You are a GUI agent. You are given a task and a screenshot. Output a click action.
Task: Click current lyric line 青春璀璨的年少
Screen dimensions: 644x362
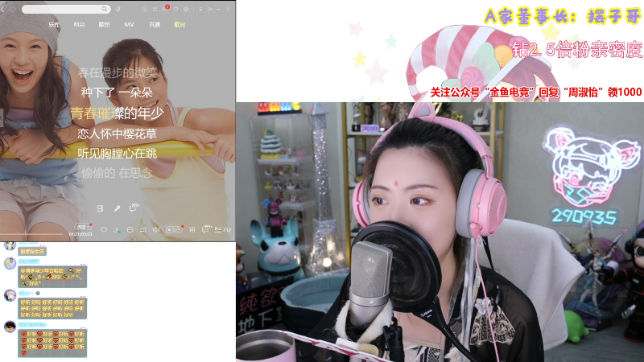pos(117,113)
